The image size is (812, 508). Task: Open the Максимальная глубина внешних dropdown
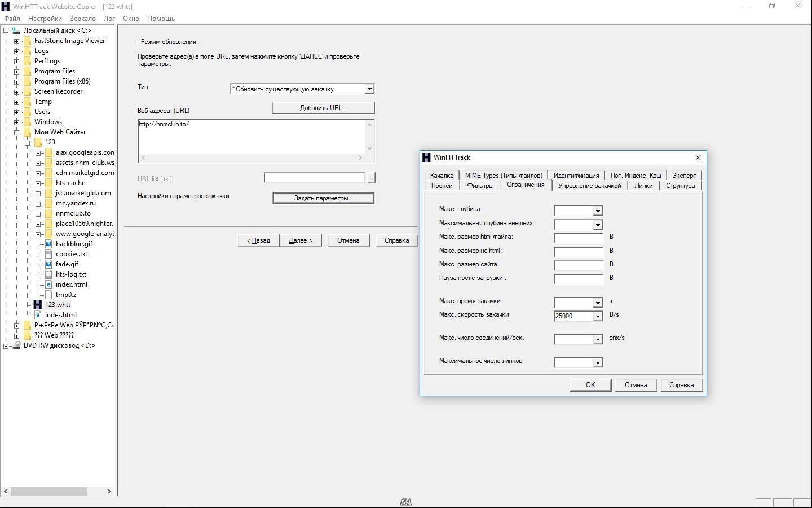(x=598, y=225)
